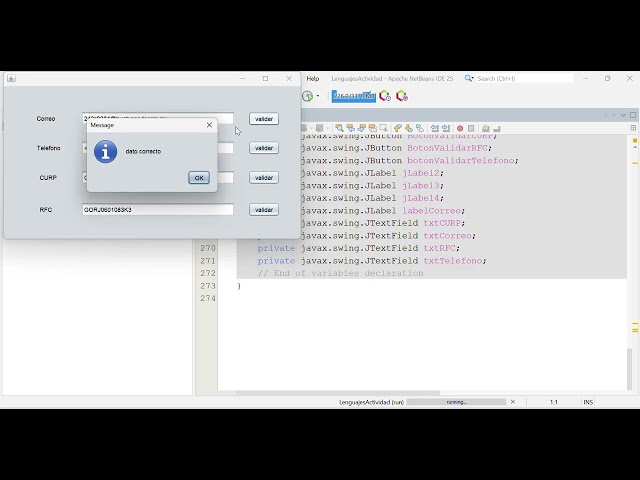Click Find Next Occurrence icon

point(361,128)
